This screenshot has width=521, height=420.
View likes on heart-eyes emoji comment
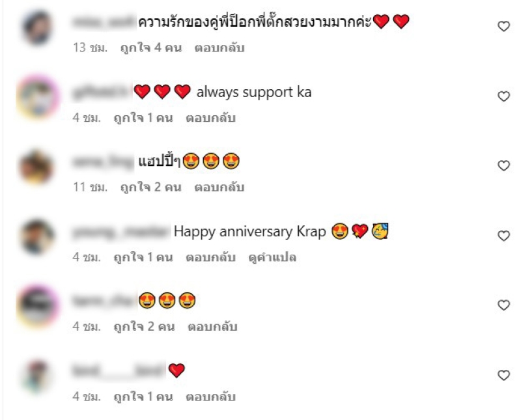[144, 327]
